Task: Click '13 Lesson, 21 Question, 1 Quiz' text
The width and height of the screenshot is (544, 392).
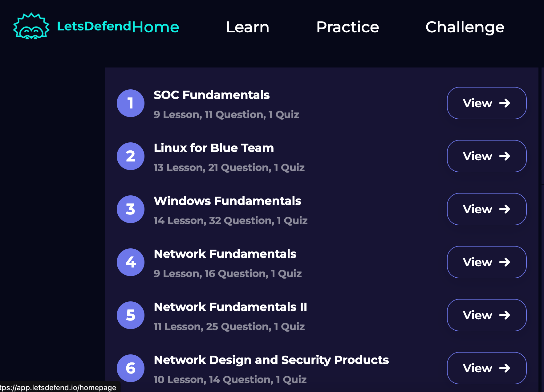Action: [229, 168]
